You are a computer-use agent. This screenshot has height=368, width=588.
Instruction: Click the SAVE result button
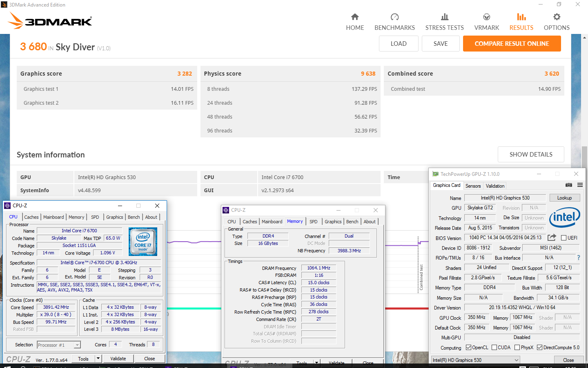[441, 44]
